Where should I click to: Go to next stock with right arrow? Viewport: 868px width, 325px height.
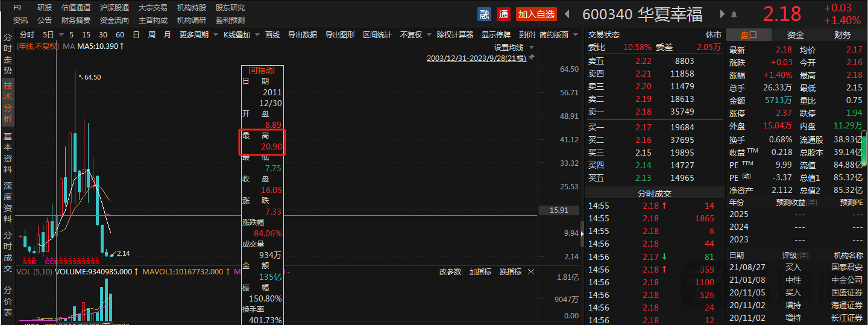(722, 14)
